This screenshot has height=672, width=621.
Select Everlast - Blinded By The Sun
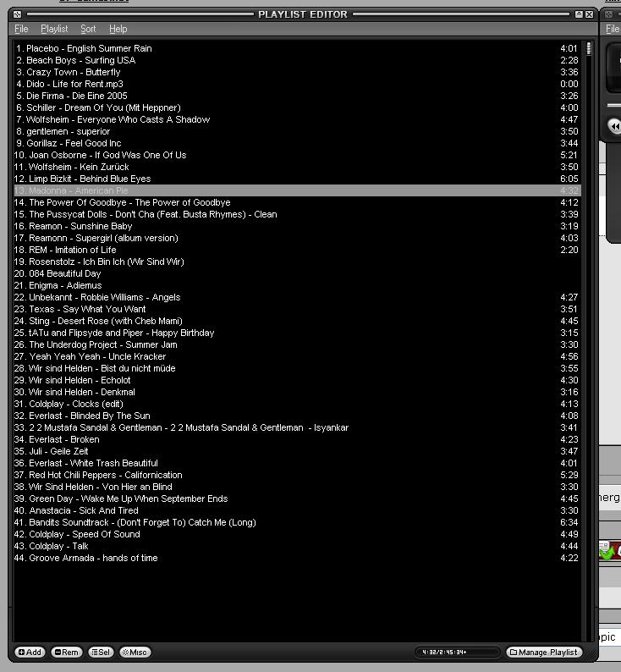pyautogui.click(x=297, y=416)
